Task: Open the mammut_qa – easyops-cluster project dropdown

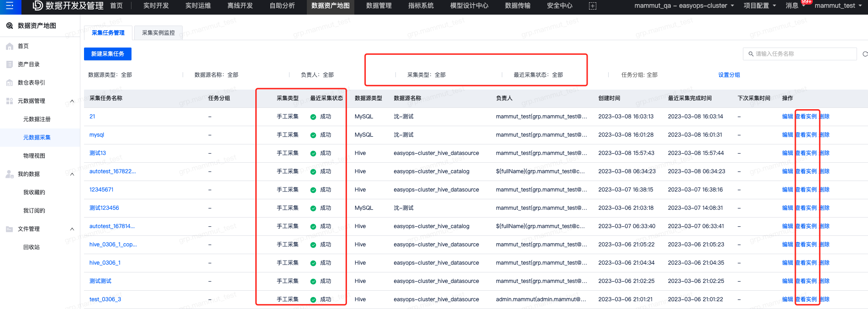Action: click(x=684, y=6)
